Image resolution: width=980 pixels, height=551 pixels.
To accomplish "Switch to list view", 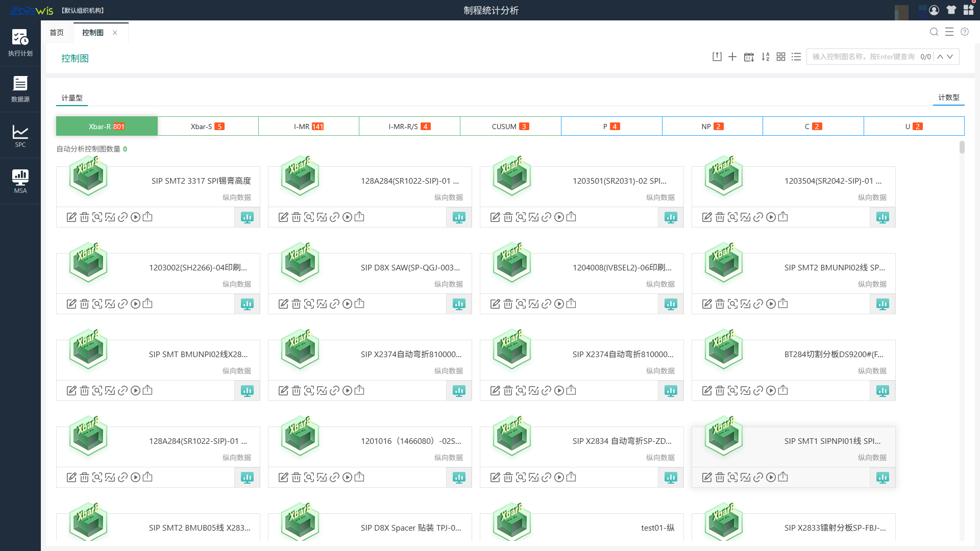I will point(796,57).
